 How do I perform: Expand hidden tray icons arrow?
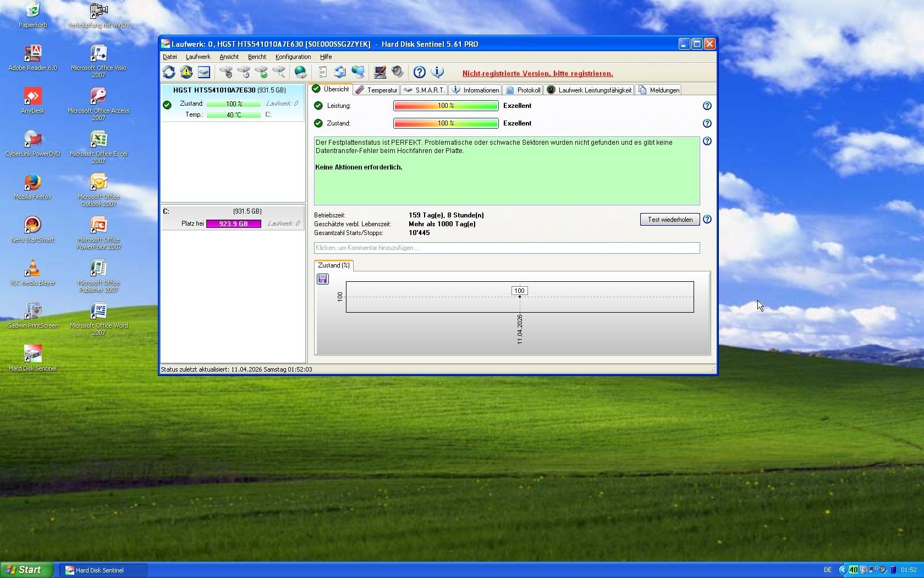[x=843, y=570]
